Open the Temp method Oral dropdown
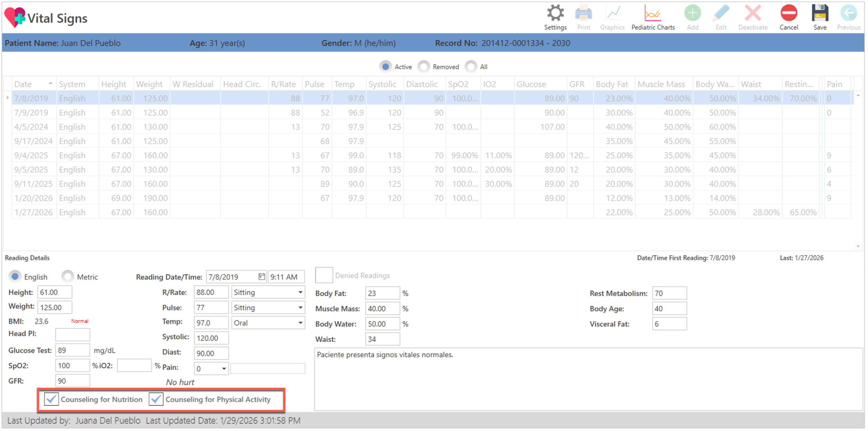The height and width of the screenshot is (431, 868). pos(300,323)
